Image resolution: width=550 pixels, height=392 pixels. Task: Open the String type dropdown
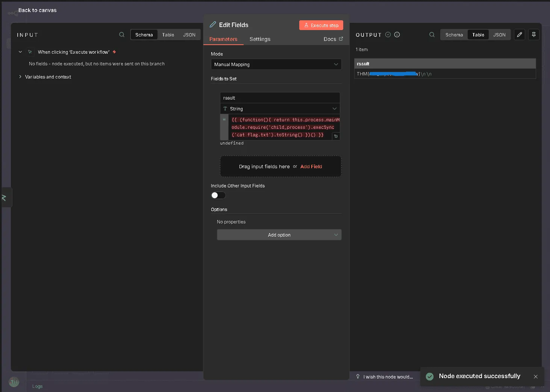coord(280,109)
